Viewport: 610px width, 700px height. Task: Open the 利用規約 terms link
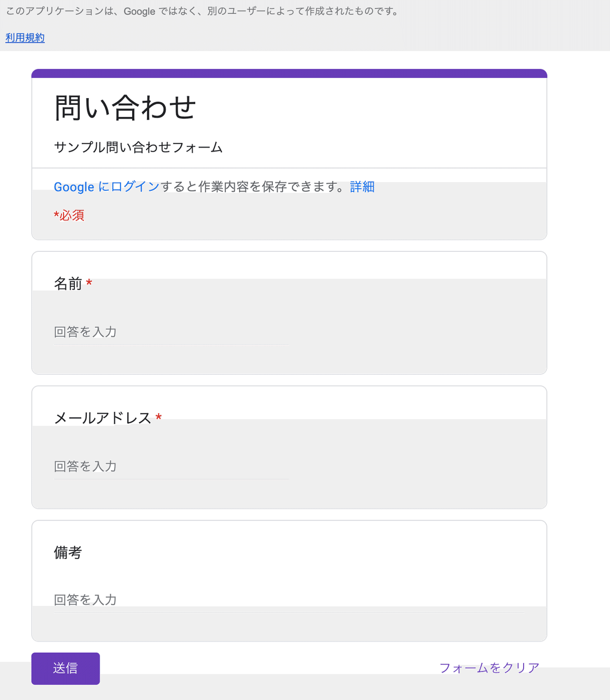25,38
